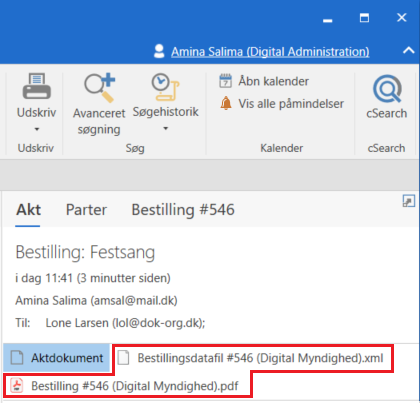Switch to the Parter tab
The width and height of the screenshot is (420, 403).
pos(86,210)
